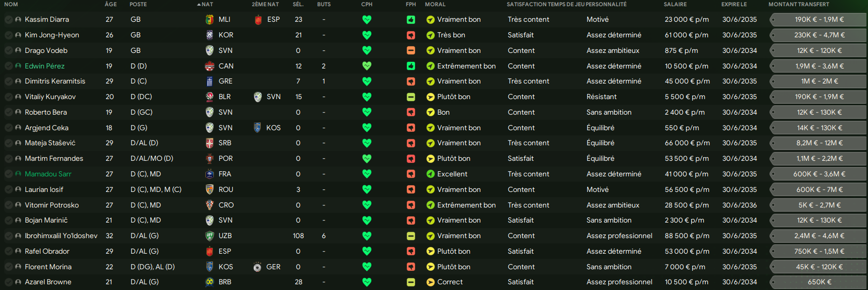Image resolution: width=868 pixels, height=290 pixels.
Task: Click the EXPIRE LE column header
Action: (x=734, y=4)
